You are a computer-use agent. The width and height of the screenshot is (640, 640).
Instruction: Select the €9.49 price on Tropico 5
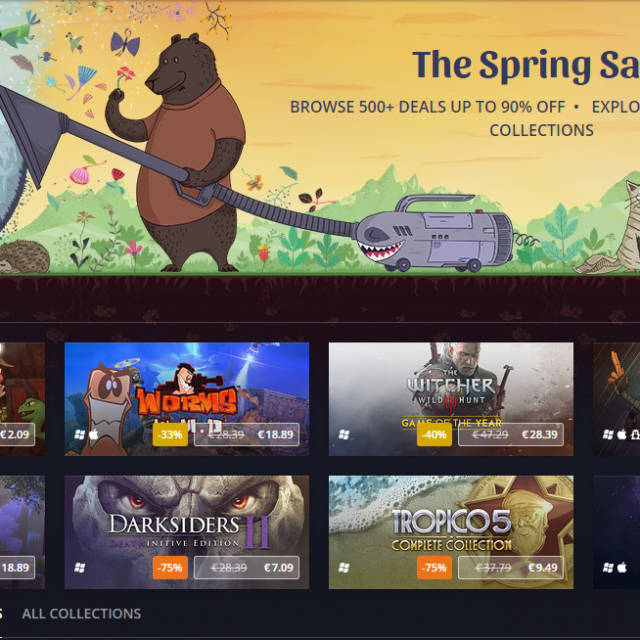pyautogui.click(x=543, y=568)
